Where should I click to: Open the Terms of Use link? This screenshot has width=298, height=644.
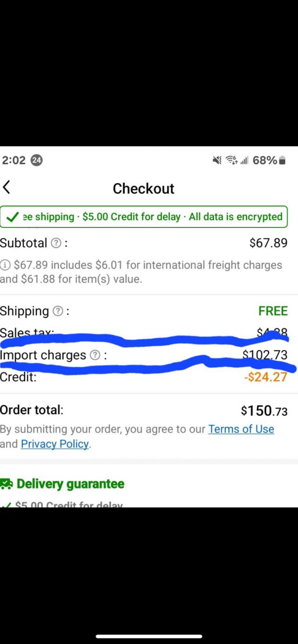(241, 429)
